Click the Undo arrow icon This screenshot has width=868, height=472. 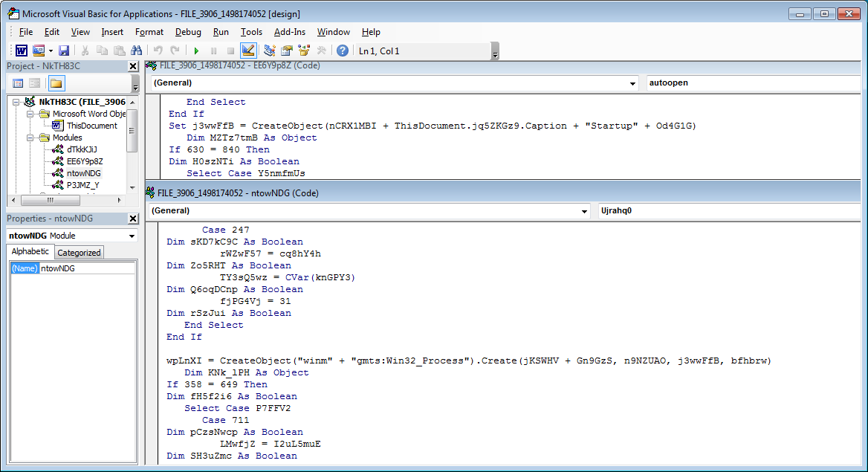[x=158, y=51]
